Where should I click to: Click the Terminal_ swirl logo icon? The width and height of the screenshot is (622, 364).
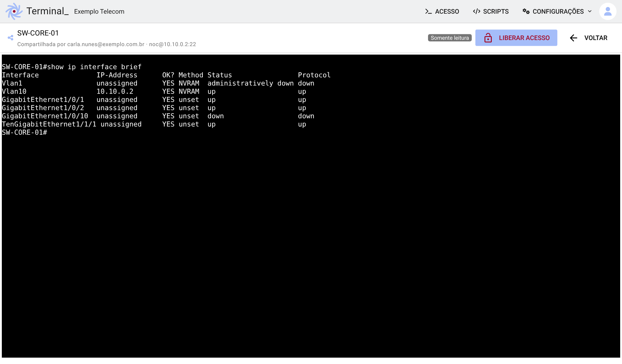pos(14,12)
